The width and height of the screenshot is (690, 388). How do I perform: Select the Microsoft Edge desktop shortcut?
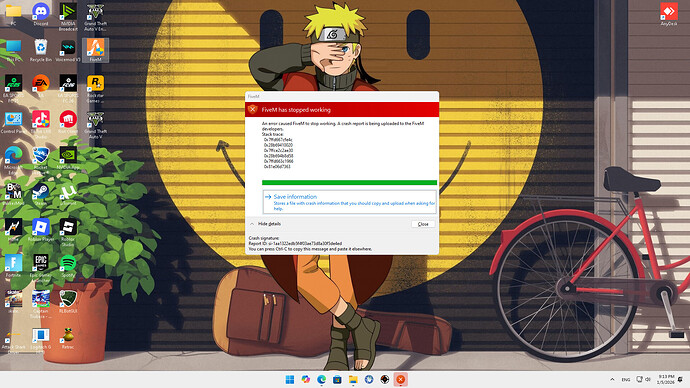(x=13, y=160)
